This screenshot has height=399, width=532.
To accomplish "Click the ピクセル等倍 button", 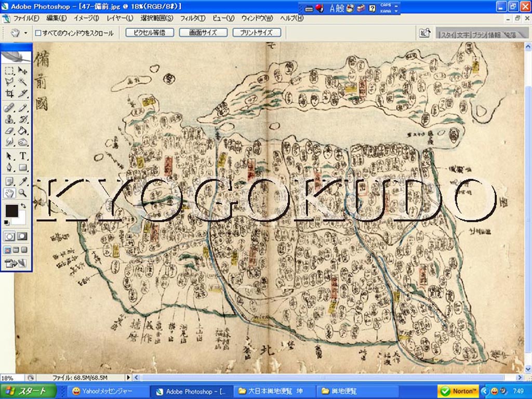I will pos(149,33).
